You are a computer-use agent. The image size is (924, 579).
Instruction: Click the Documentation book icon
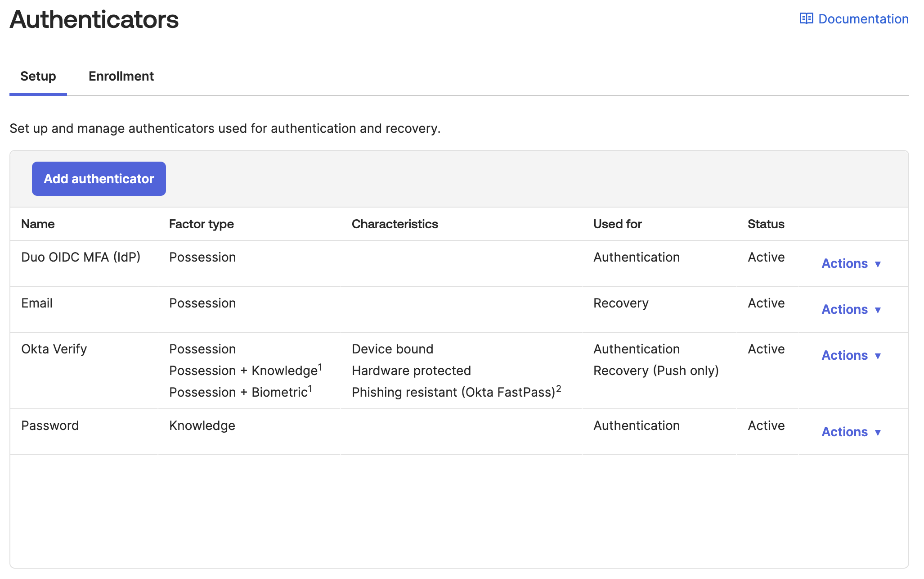pyautogui.click(x=807, y=18)
